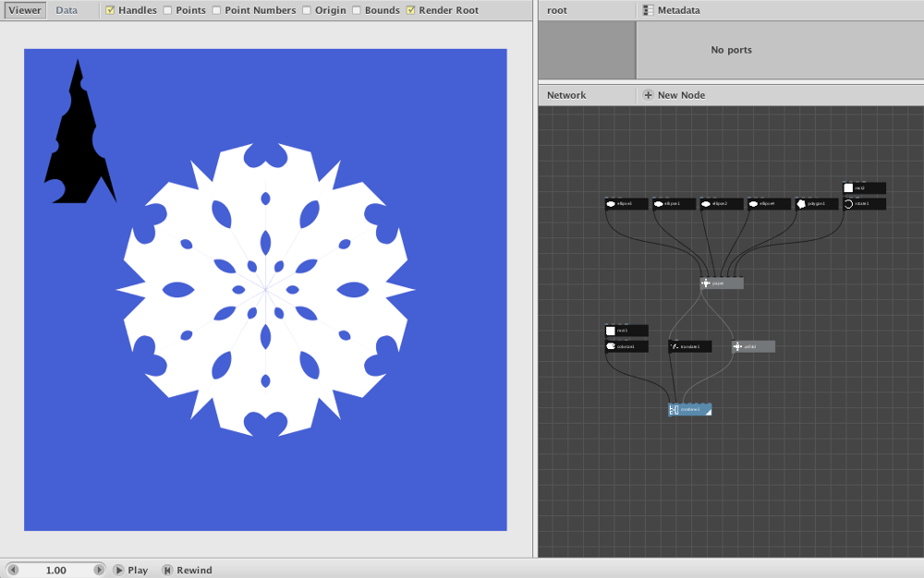
Task: Select the blue combine1 node
Action: tap(690, 410)
